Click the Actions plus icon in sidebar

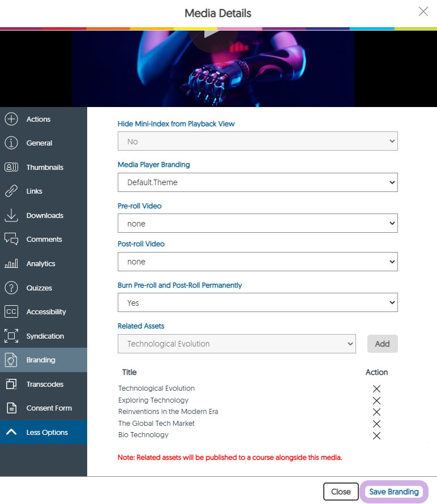coord(11,119)
